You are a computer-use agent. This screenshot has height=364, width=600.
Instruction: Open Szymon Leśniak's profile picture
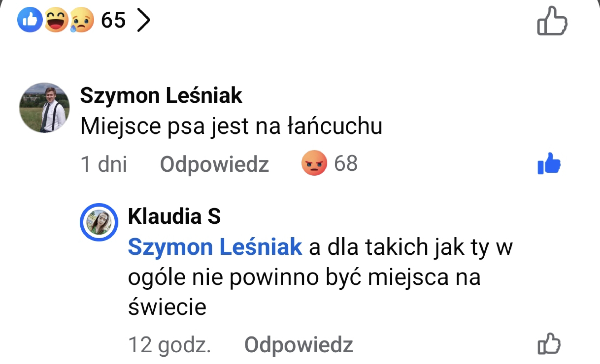[45, 108]
